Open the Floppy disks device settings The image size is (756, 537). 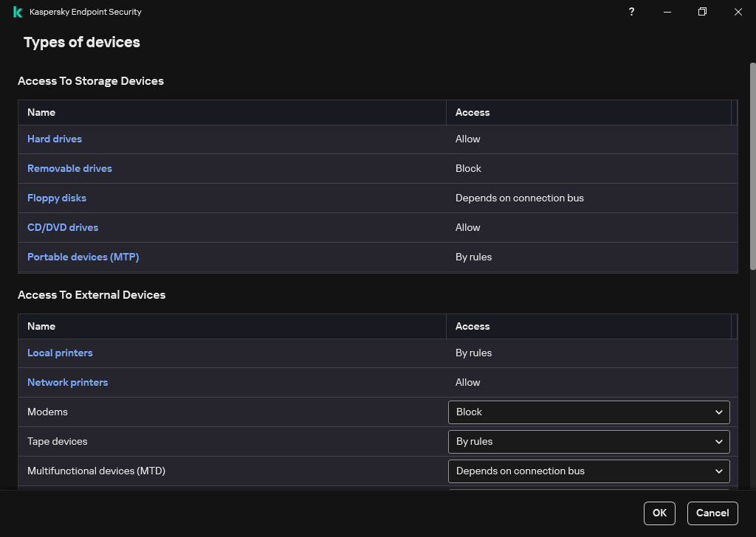(x=57, y=198)
